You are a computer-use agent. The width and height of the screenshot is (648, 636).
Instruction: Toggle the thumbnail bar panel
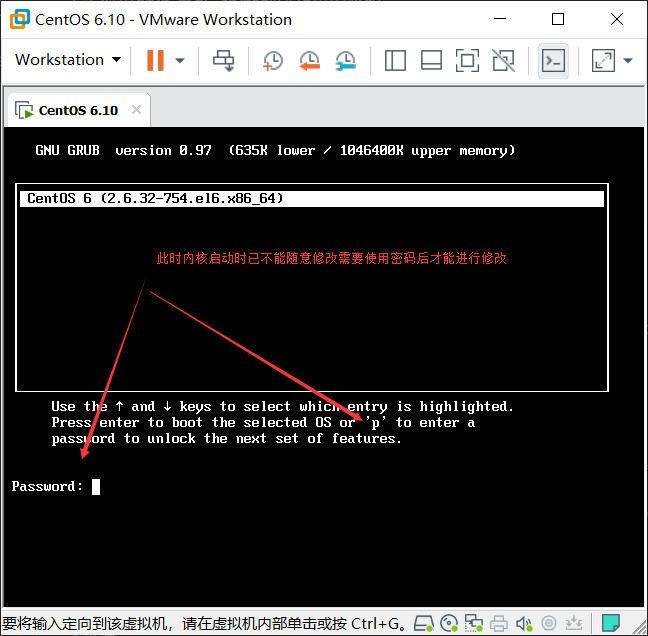(x=431, y=61)
